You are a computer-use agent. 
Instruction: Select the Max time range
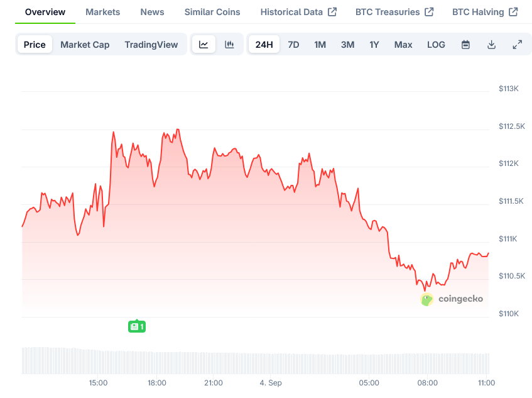click(x=403, y=45)
